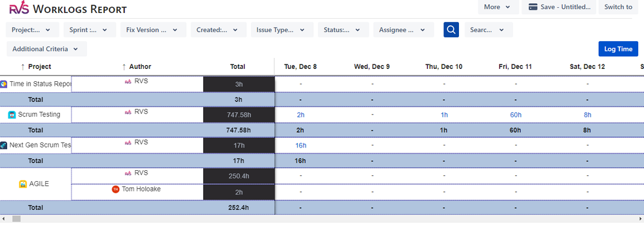This screenshot has height=241, width=644.
Task: Click the Scrum Testing project icon
Action: coord(12,115)
